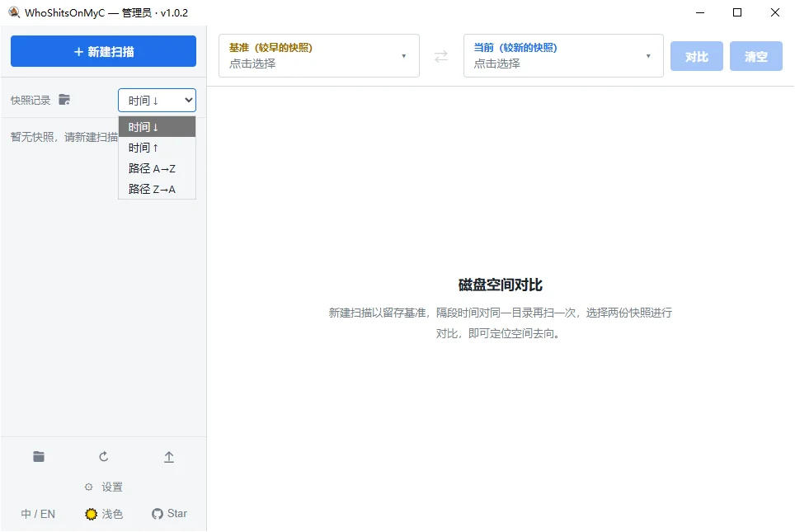Open the snapshot folder icon beside 快照记录
The width and height of the screenshot is (795, 532).
tap(64, 100)
